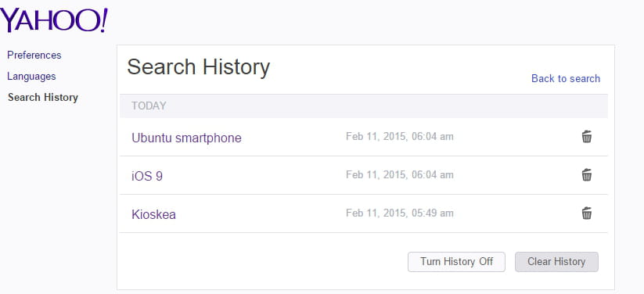Reopen the iOS 9 search query
The width and height of the screenshot is (644, 294).
coord(147,176)
